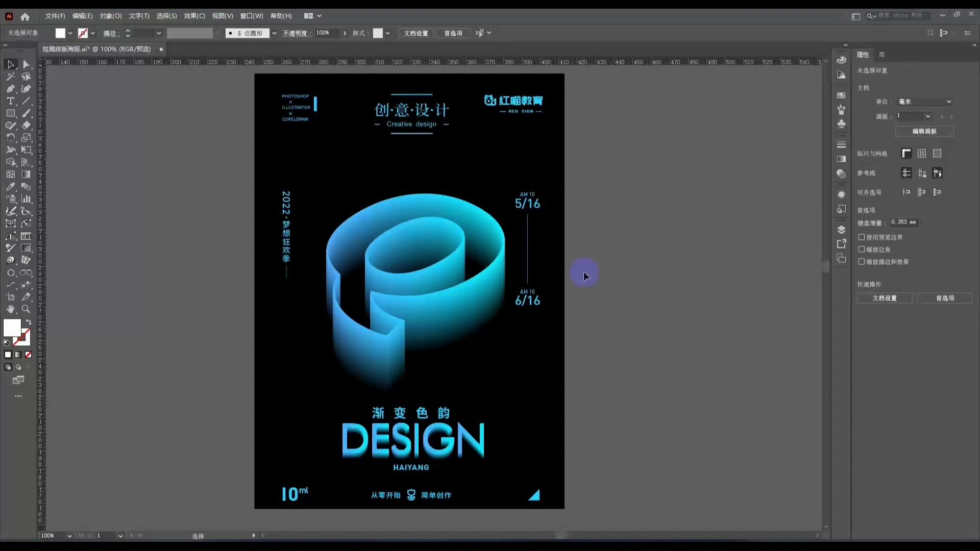Viewport: 980px width, 551px height.
Task: Check the 缩放描边和效果 option
Action: [862, 262]
